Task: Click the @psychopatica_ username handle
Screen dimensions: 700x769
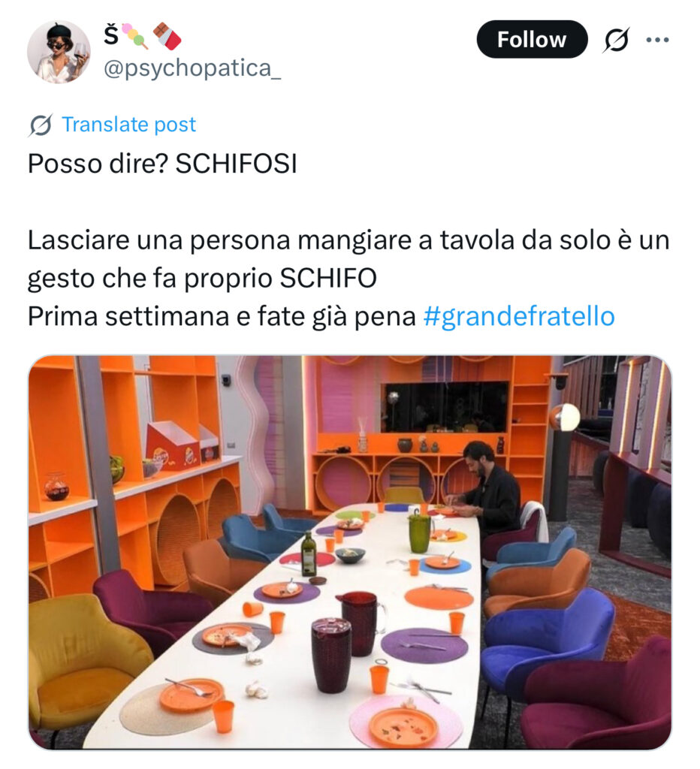Action: coord(192,68)
